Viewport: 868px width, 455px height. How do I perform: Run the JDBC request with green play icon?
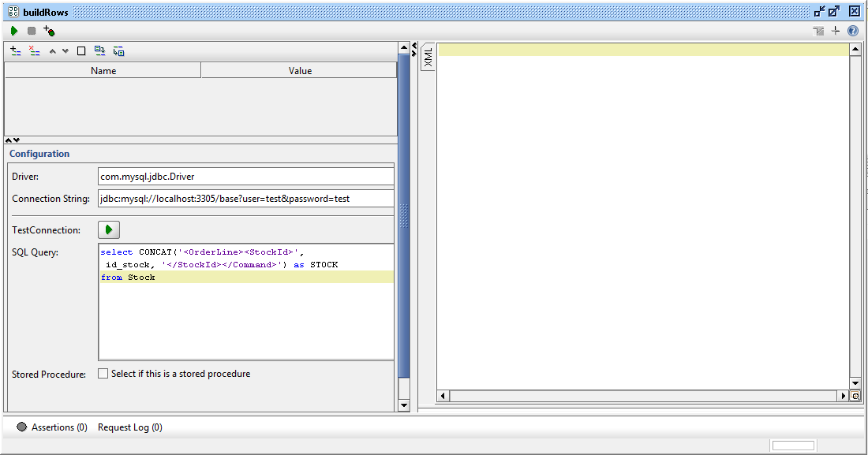point(14,31)
